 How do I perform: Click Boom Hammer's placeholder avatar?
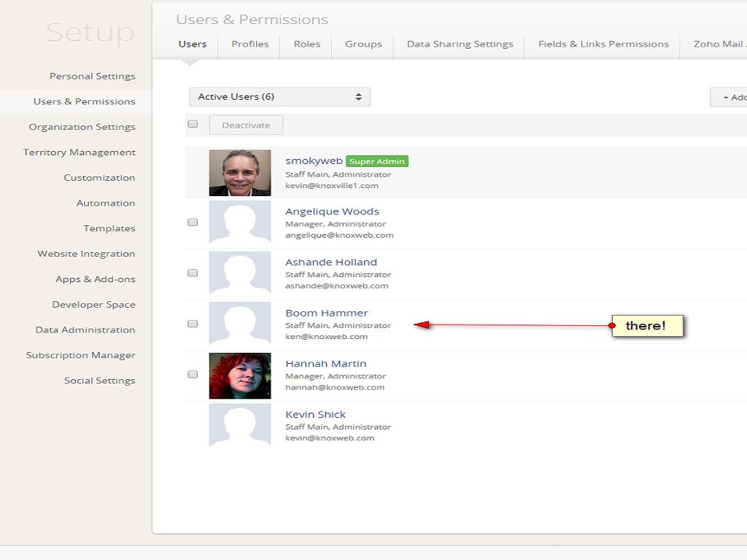240,324
